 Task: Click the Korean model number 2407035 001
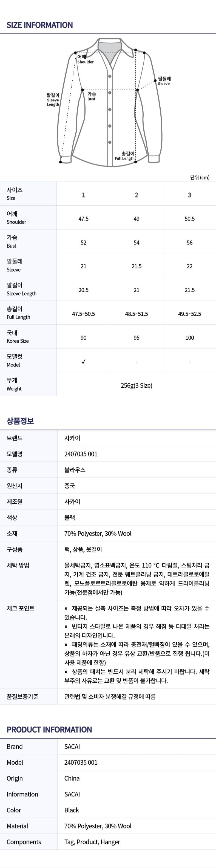[x=81, y=454]
